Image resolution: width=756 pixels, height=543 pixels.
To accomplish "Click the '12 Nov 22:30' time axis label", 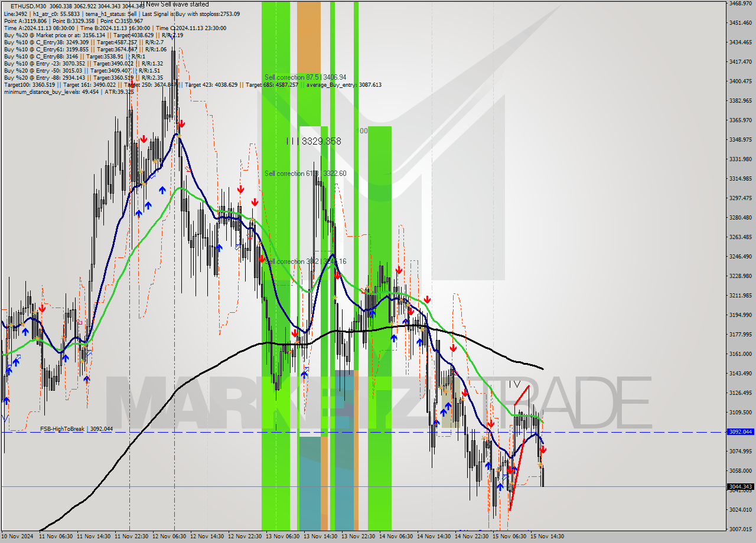I will point(245,537).
